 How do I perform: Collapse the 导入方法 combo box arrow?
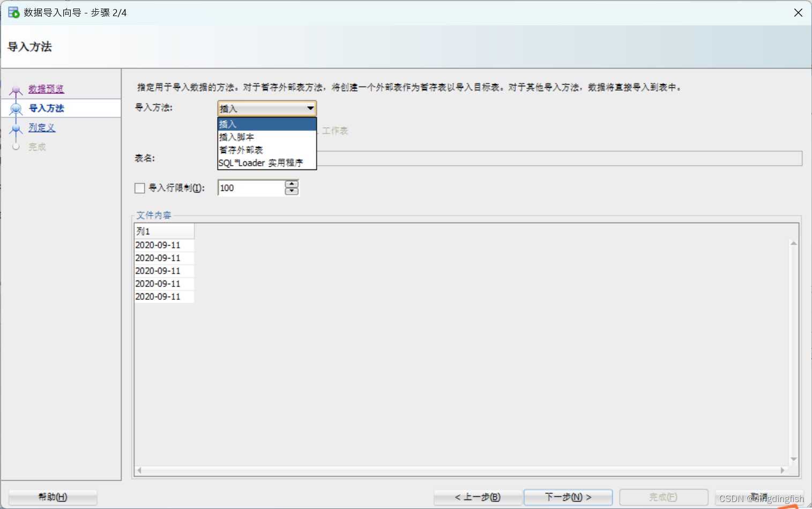point(310,108)
